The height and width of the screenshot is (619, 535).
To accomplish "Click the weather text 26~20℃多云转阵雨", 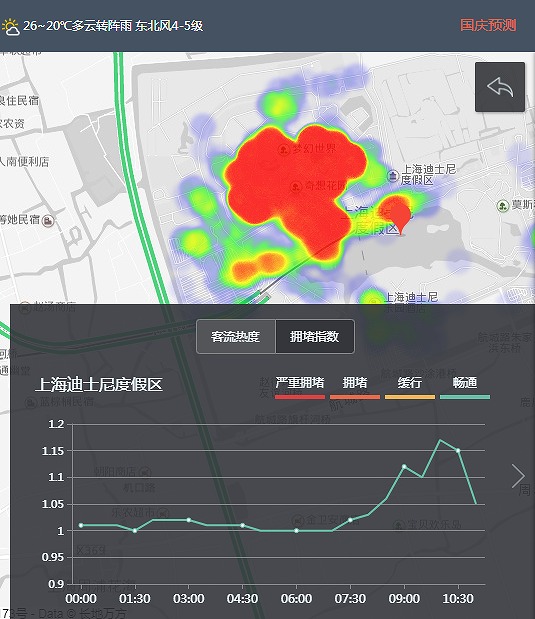I will 77,26.
